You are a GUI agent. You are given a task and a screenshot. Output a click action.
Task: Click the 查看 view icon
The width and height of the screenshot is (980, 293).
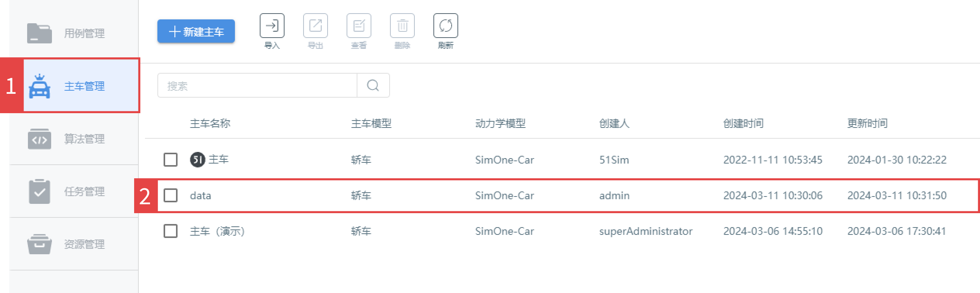click(x=359, y=26)
